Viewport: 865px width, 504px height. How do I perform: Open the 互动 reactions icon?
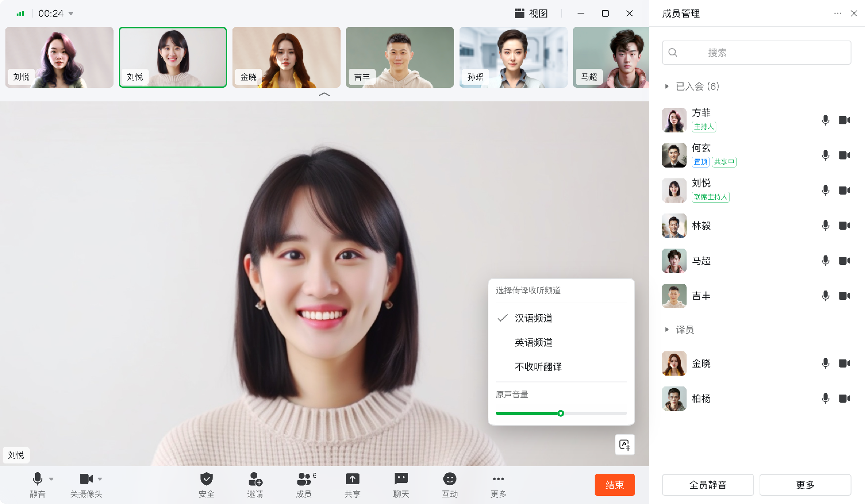450,479
